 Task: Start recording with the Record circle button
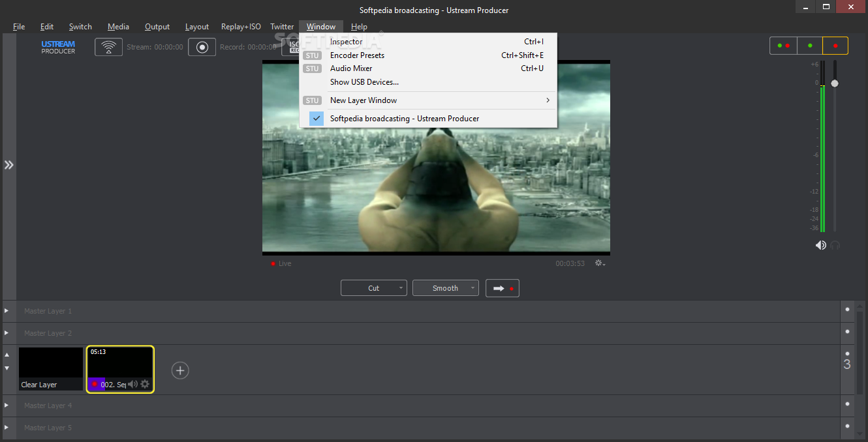pyautogui.click(x=202, y=47)
